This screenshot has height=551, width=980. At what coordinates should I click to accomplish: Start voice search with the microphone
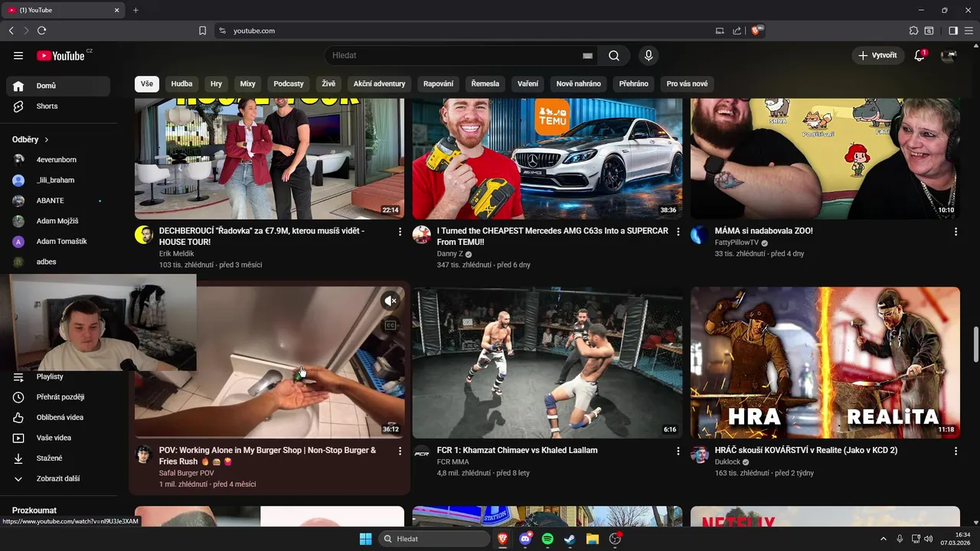[648, 56]
